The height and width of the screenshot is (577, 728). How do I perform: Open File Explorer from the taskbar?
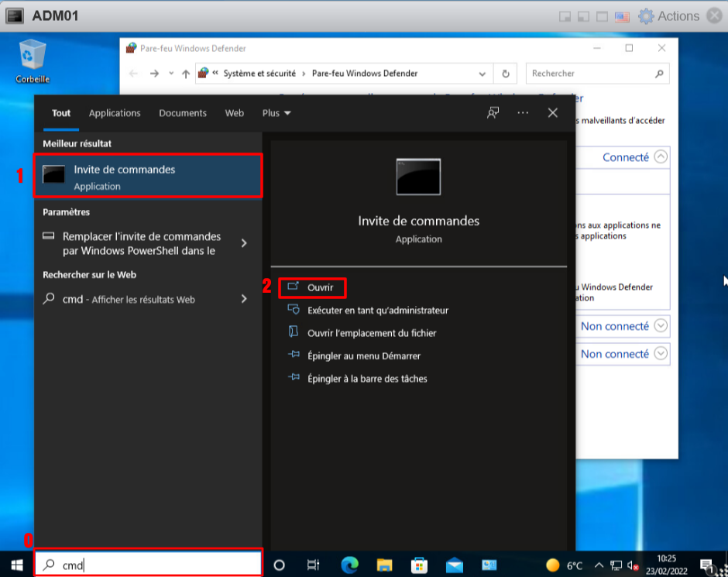tap(385, 565)
